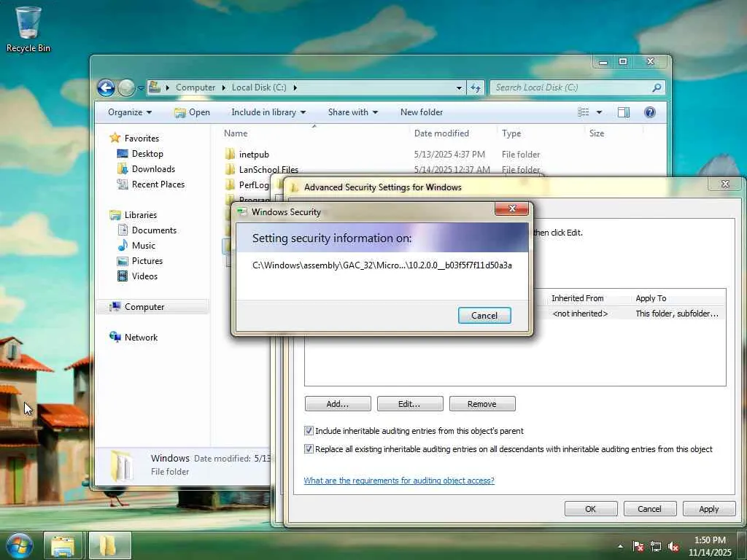Click the Edit... auditing button
The height and width of the screenshot is (560, 747).
click(410, 404)
